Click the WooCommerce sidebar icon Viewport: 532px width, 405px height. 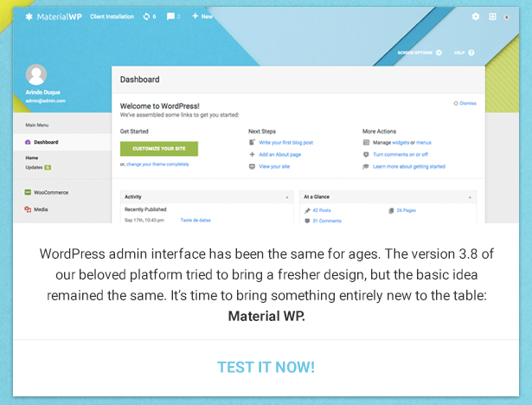28,192
